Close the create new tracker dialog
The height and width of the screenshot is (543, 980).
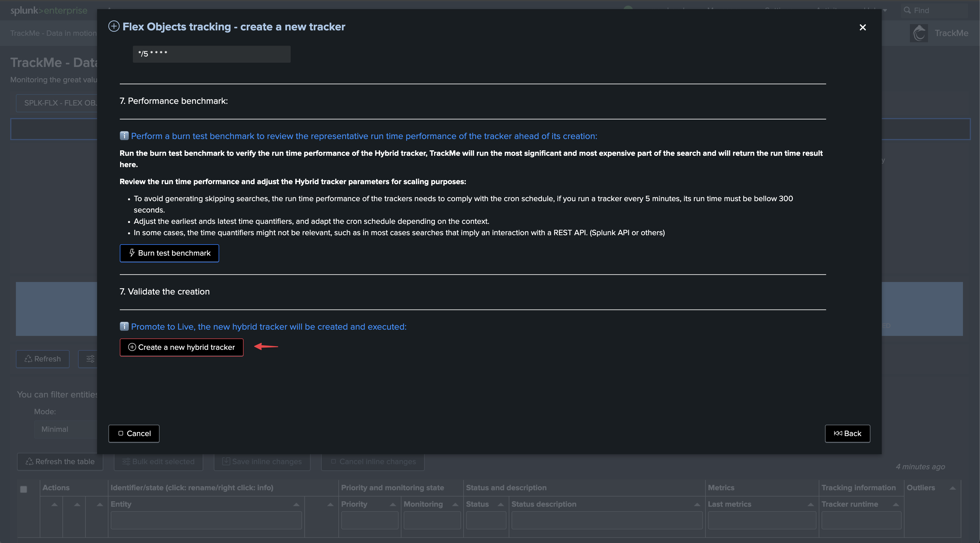click(x=862, y=28)
